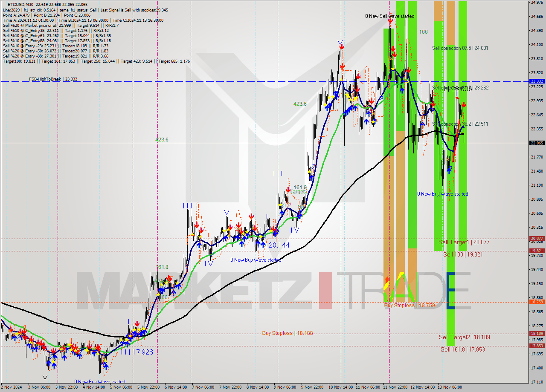Click the '10 Nov 14:00' time axis label
546x392 pixels.
tap(341, 387)
